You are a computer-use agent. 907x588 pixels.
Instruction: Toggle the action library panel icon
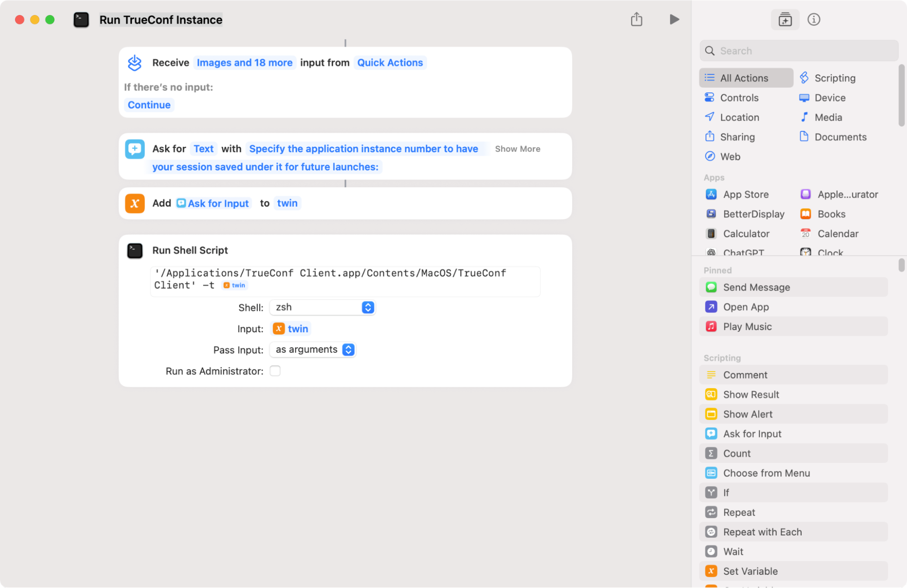click(785, 19)
